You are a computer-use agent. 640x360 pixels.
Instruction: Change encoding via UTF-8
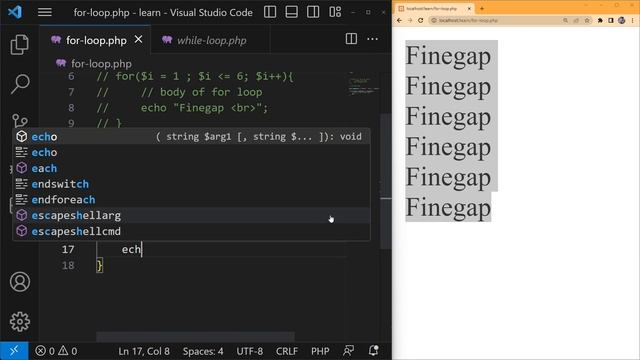(x=249, y=351)
